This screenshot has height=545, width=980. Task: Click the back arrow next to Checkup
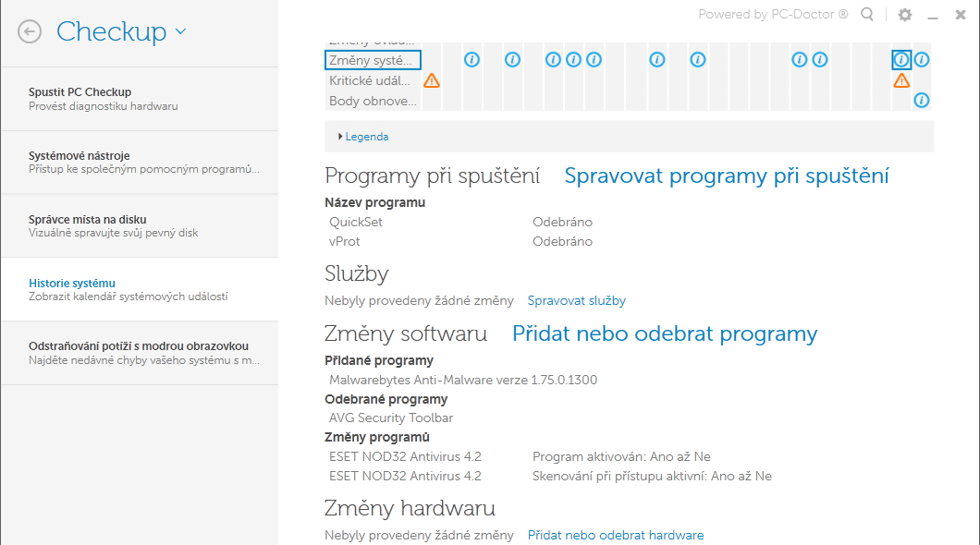(30, 31)
